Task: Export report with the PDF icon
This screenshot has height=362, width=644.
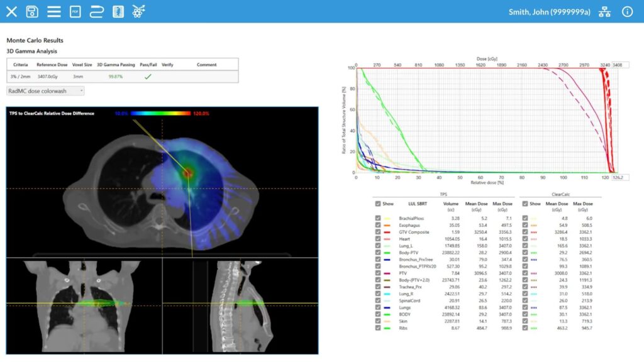Action: tap(75, 11)
